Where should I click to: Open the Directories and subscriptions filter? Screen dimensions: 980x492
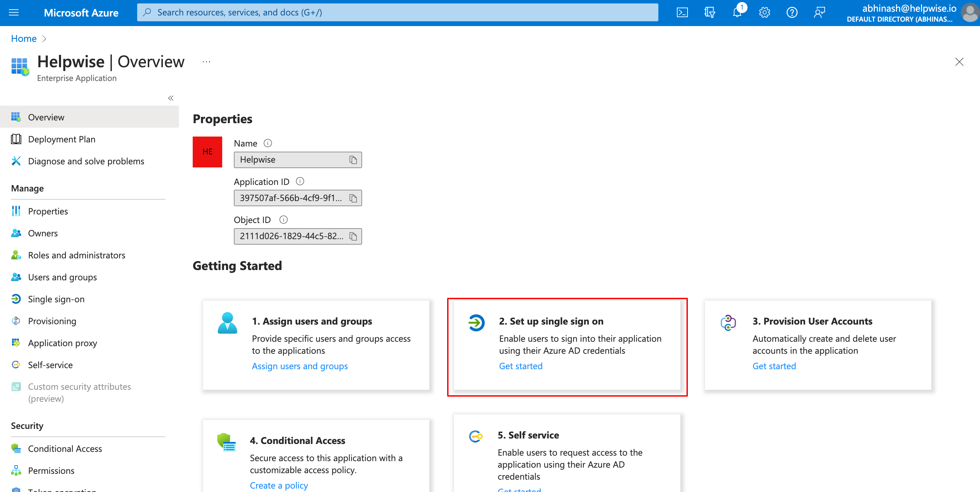(709, 13)
